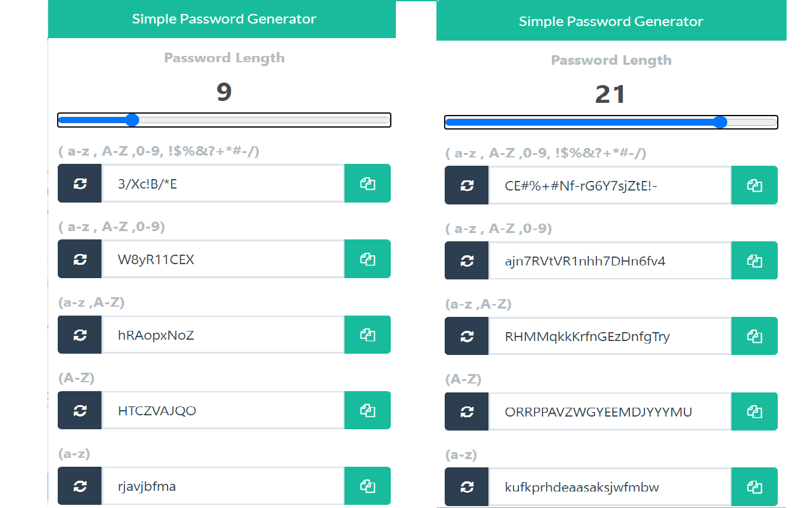Refresh the hRAopxNoZ password
The height and width of the screenshot is (508, 812).
point(80,335)
